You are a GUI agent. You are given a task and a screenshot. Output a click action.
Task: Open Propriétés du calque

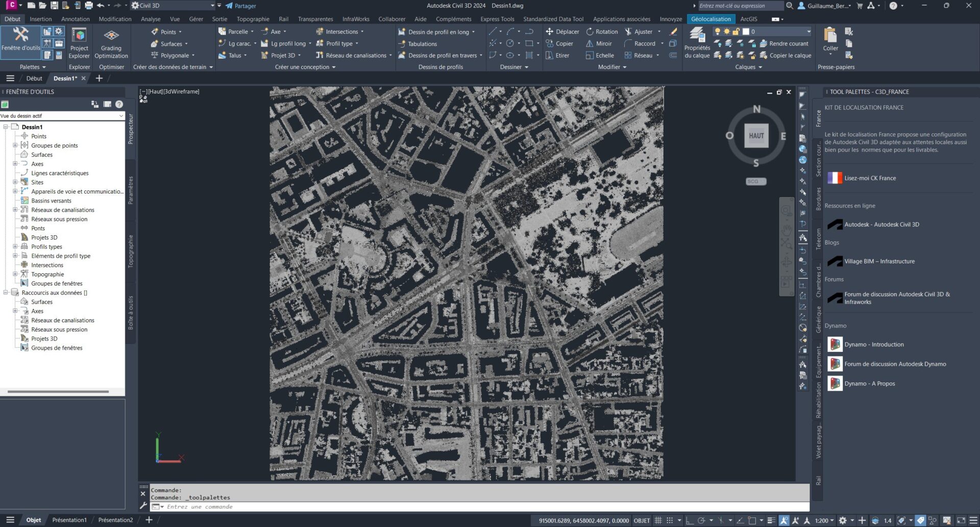[x=697, y=43]
